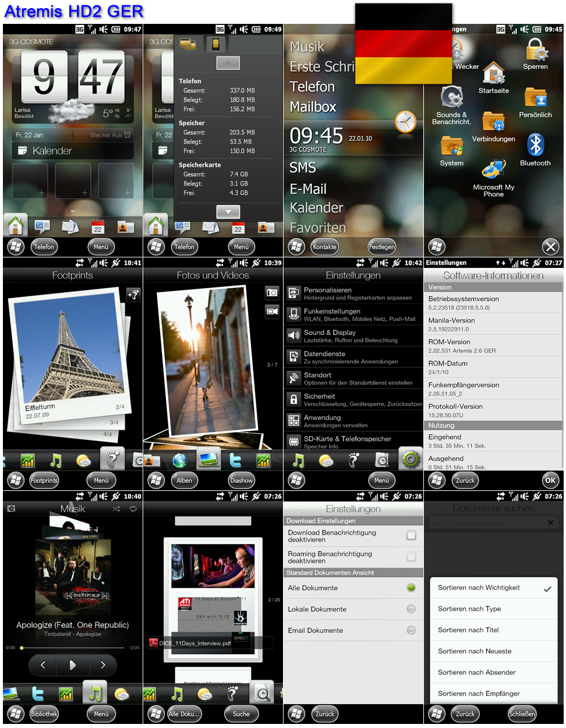Select Mailbox in the home list
This screenshot has height=728, width=566.
[x=313, y=107]
